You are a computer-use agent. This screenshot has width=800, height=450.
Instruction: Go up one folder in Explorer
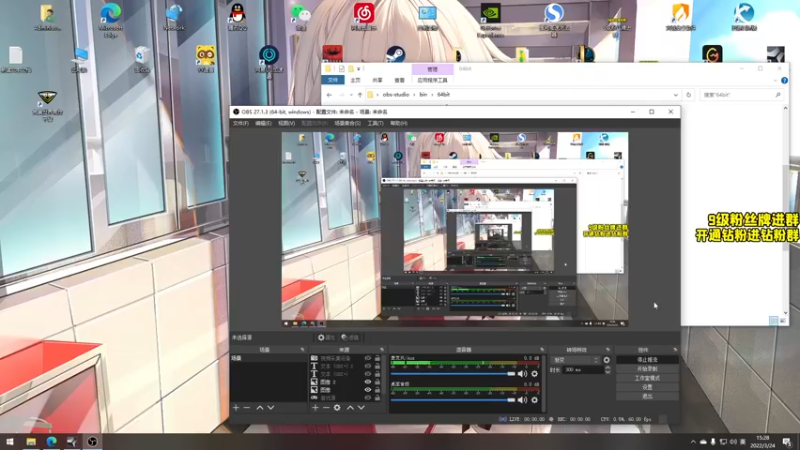360,95
